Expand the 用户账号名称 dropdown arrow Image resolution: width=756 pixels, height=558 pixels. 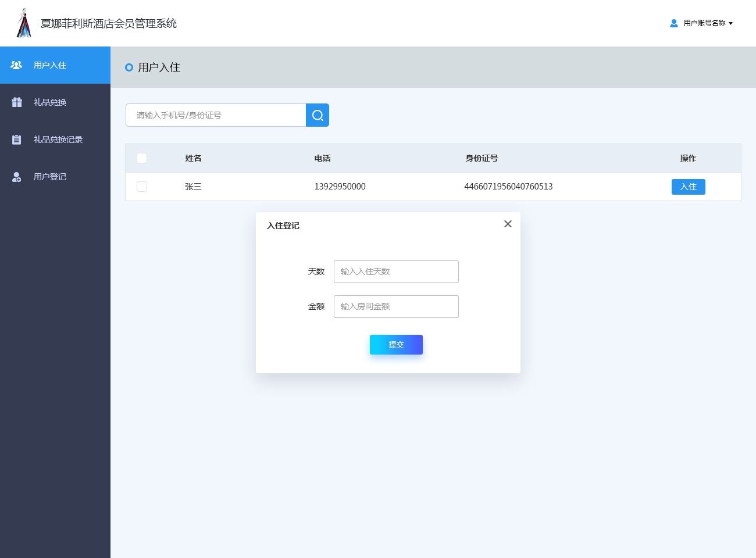(x=731, y=24)
